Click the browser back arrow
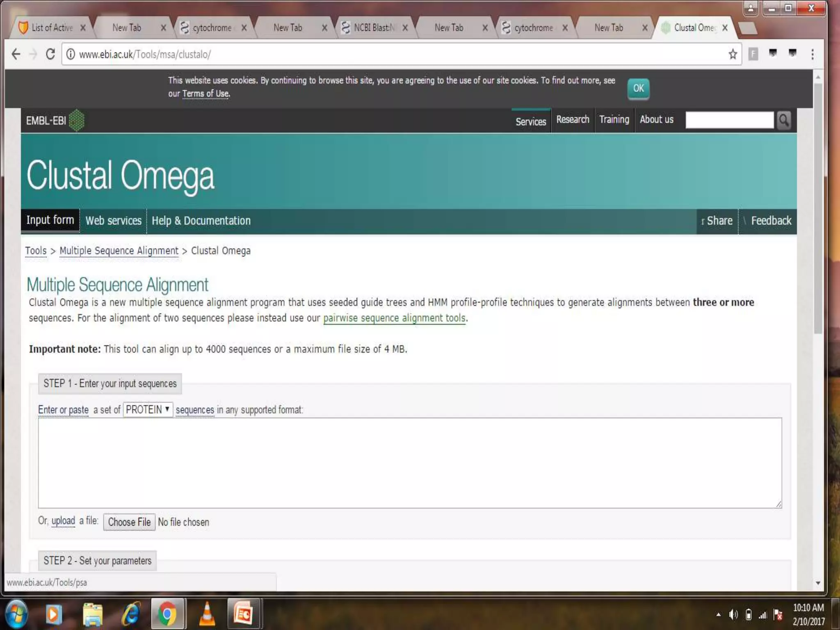The height and width of the screenshot is (630, 840). 16,54
